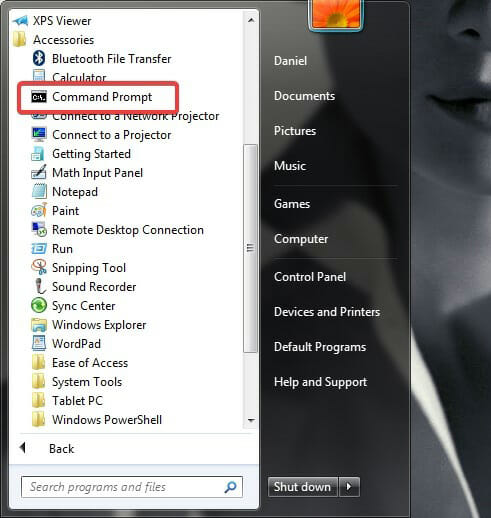
Task: Click the Notepad icon
Action: pyautogui.click(x=39, y=191)
